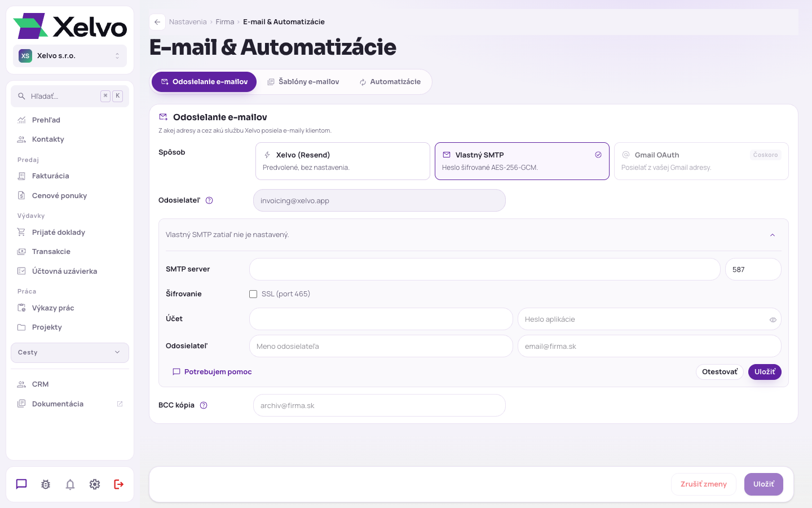Focus BCC kópia archiv@firma.sk field
Screen dimensions: 812x508
[379, 405]
